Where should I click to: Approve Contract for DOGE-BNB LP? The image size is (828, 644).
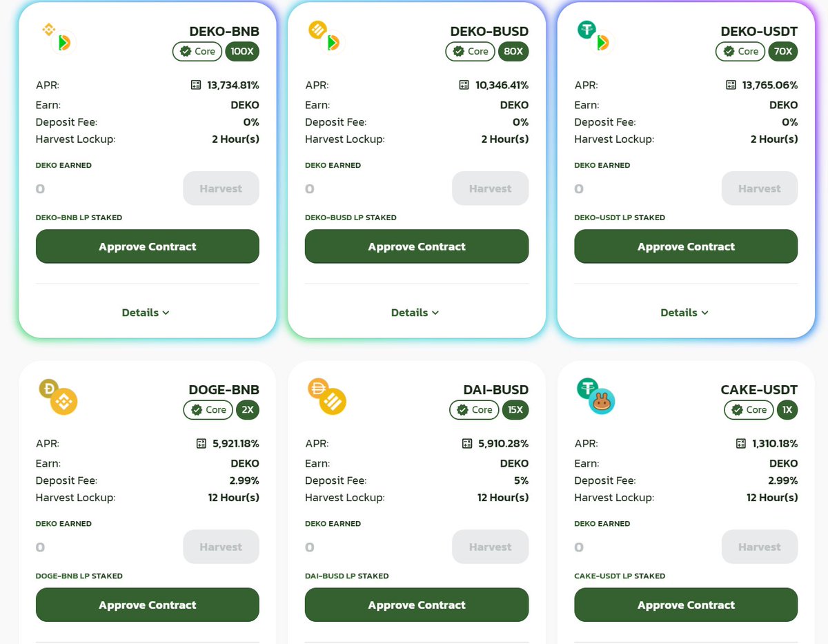pos(148,605)
